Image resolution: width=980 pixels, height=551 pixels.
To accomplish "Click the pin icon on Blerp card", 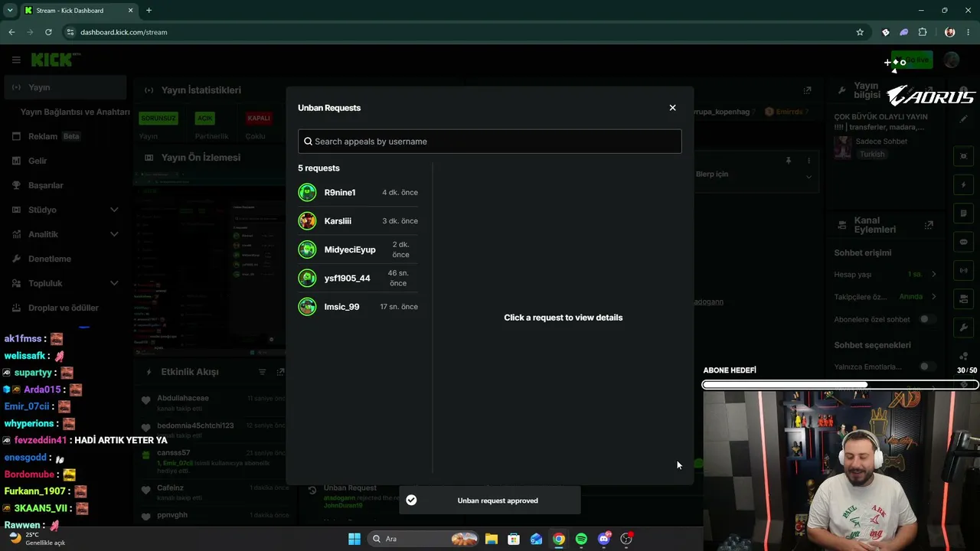I will (788, 161).
